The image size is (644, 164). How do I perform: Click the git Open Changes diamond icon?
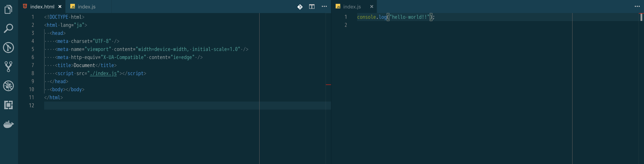click(300, 7)
